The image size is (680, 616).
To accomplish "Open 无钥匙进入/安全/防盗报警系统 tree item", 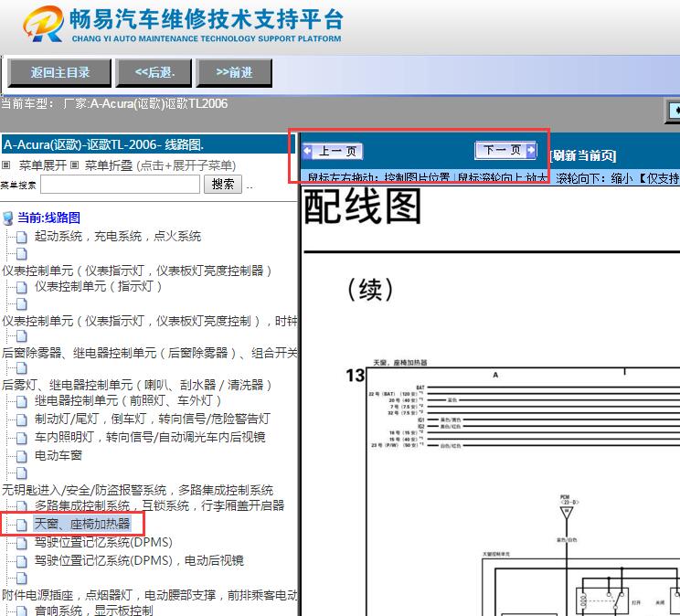I will [x=137, y=490].
